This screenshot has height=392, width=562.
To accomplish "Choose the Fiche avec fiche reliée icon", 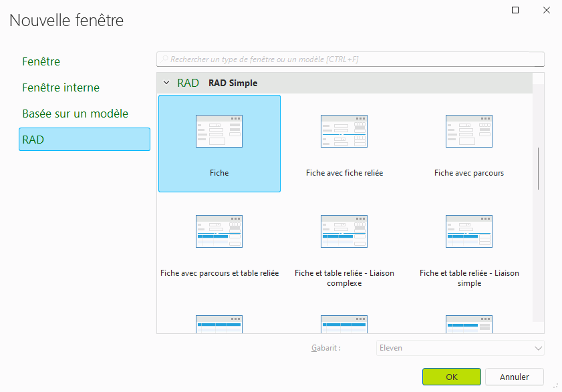I will click(x=344, y=131).
